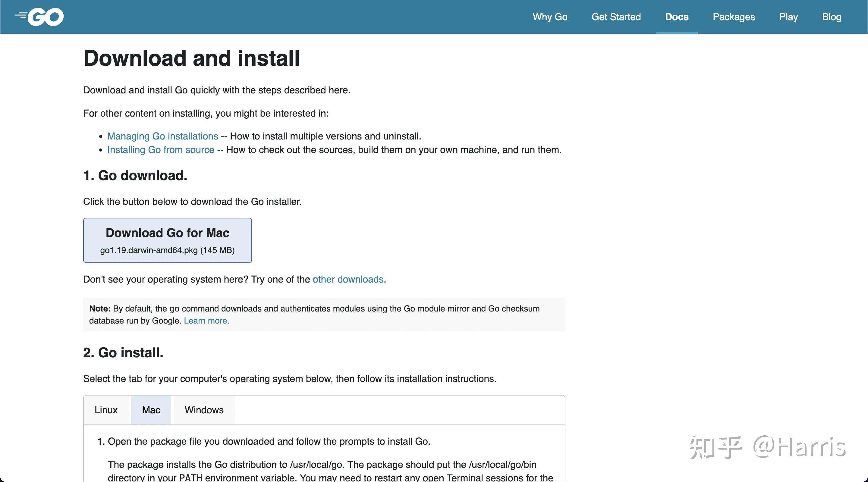Open the Play navigation link
The width and height of the screenshot is (868, 482).
788,17
